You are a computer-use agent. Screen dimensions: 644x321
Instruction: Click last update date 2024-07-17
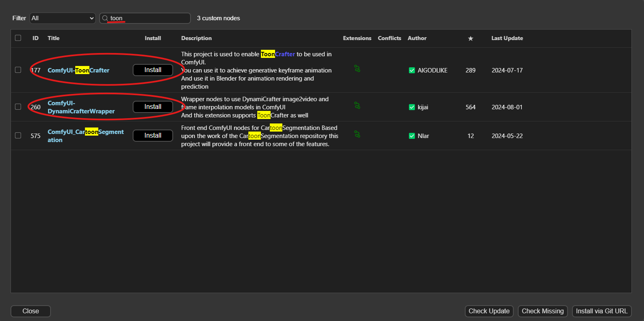click(507, 70)
